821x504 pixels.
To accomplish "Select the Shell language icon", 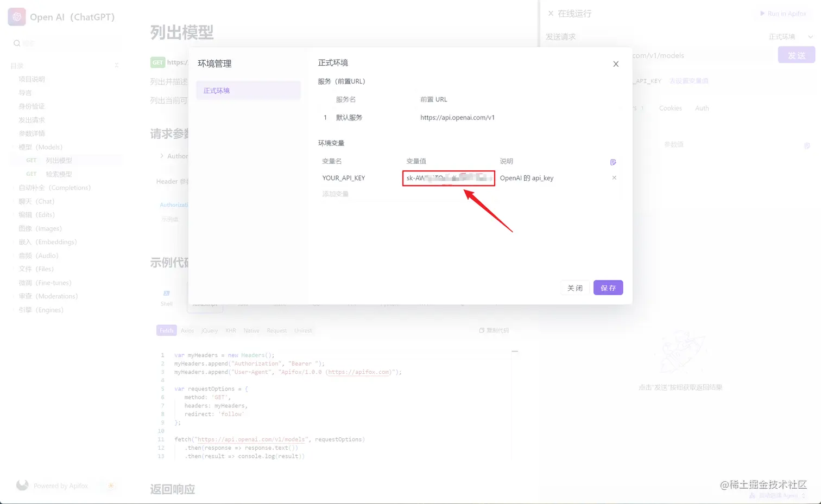I will coord(167,293).
